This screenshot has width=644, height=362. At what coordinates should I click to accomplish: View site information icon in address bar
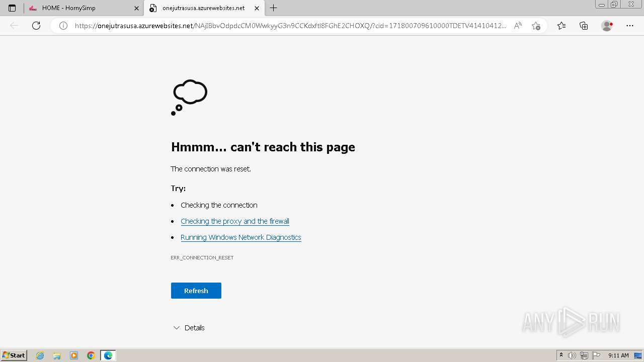(63, 26)
